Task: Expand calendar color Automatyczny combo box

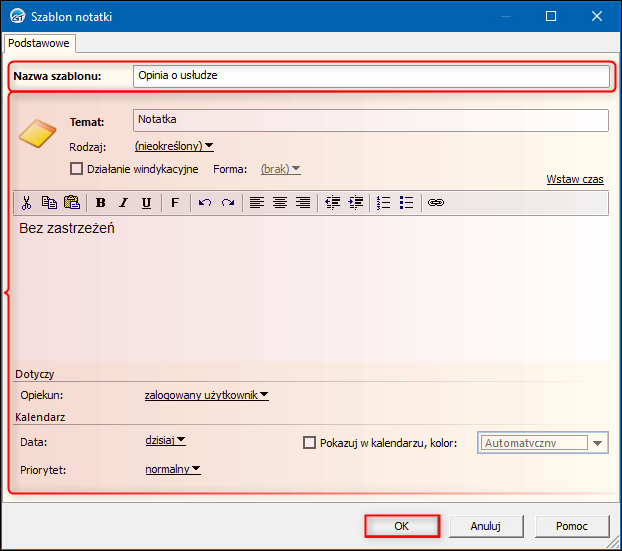Action: [597, 443]
